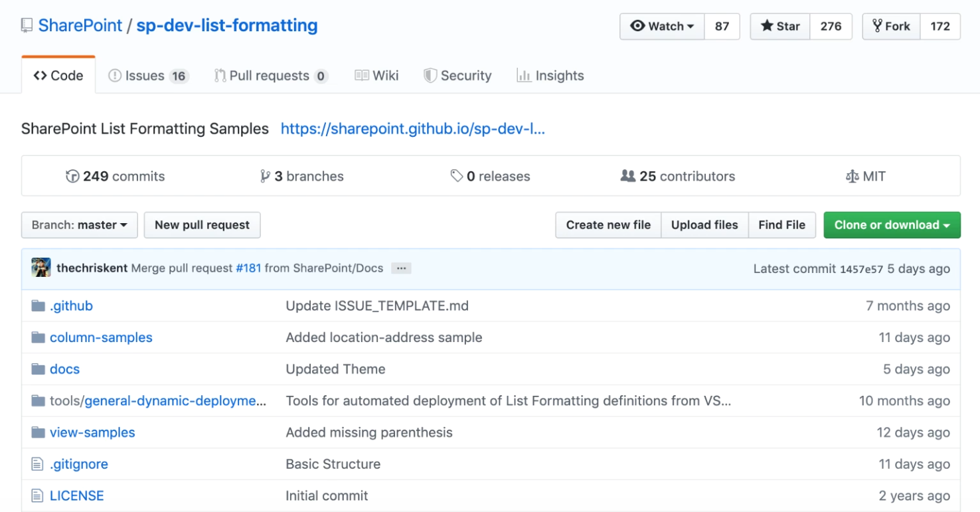View the 25 contributors

click(678, 177)
